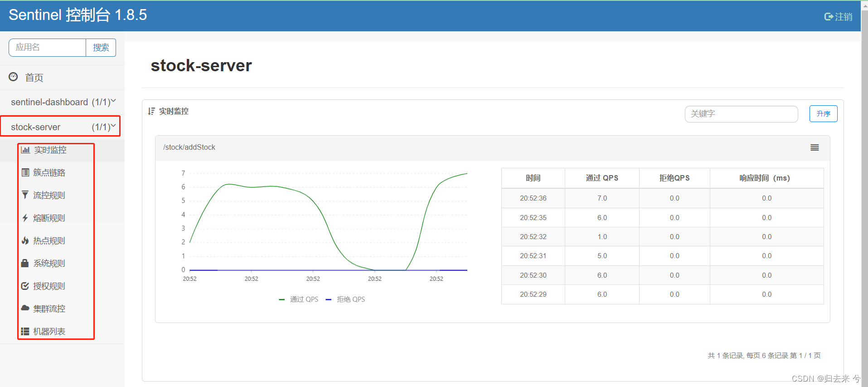Click the 簇点链路 list icon
Image resolution: width=868 pixels, height=387 pixels.
point(25,172)
